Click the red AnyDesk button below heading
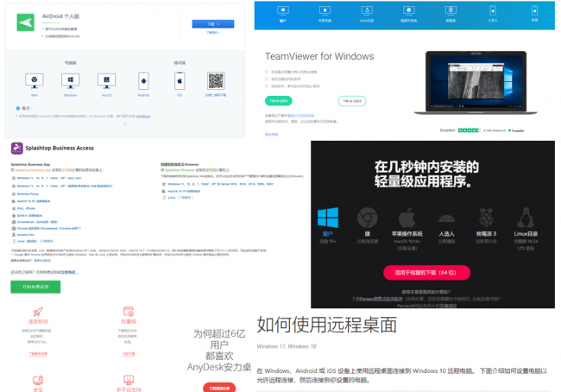Screen dimensions: 561x392 click(219, 388)
